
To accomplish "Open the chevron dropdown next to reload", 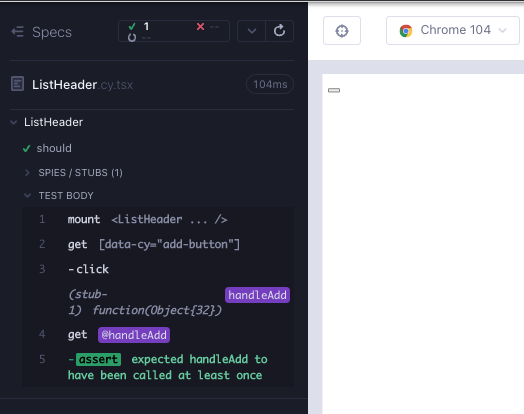I will click(252, 31).
